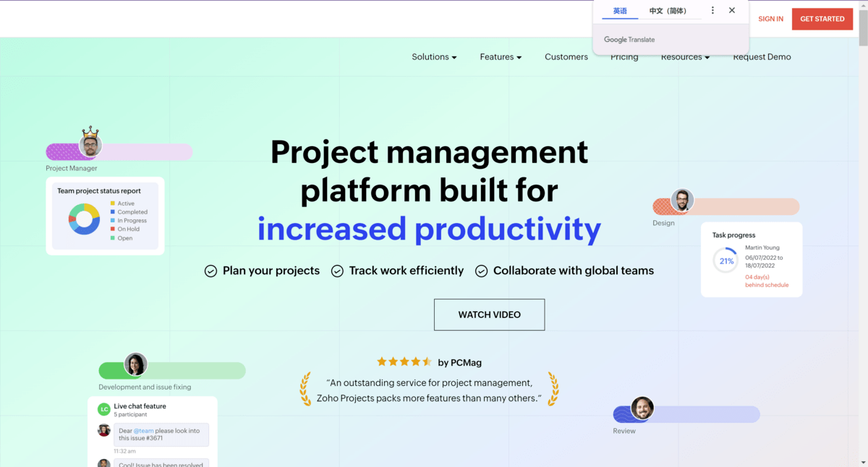The height and width of the screenshot is (467, 868).
Task: Click the Review team member avatar
Action: [x=642, y=408]
